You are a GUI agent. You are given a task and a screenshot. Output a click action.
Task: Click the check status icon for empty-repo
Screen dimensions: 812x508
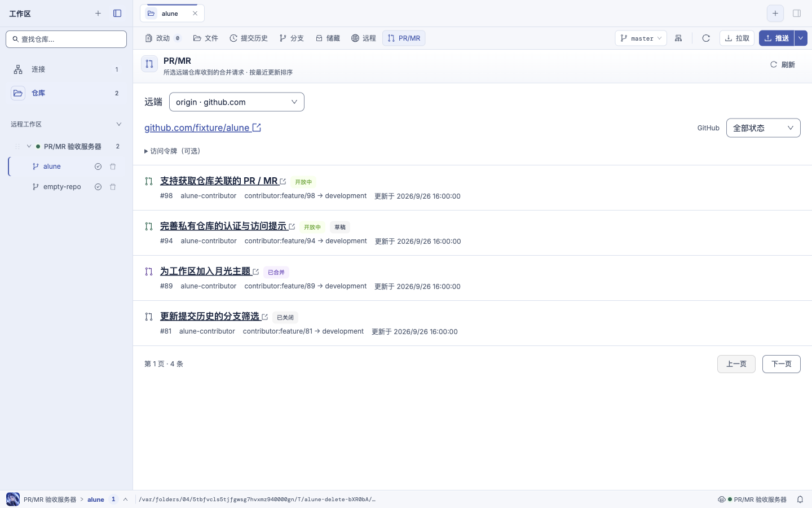click(x=98, y=187)
